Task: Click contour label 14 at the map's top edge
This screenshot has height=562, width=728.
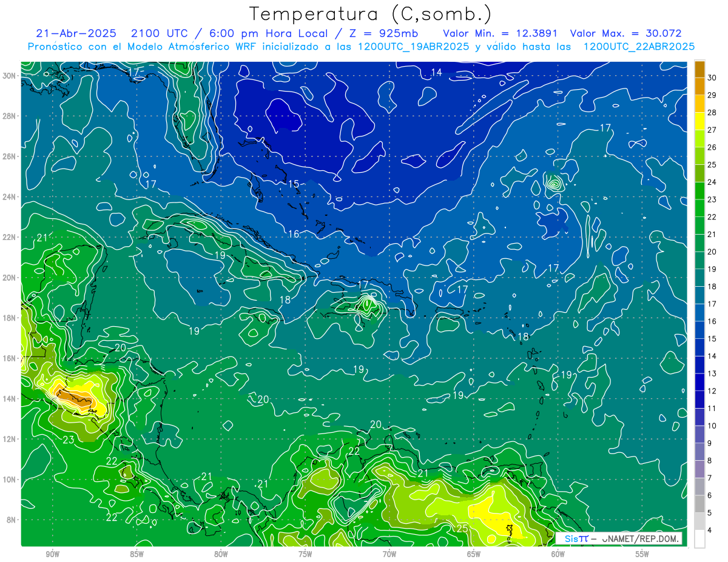Action: coord(436,73)
